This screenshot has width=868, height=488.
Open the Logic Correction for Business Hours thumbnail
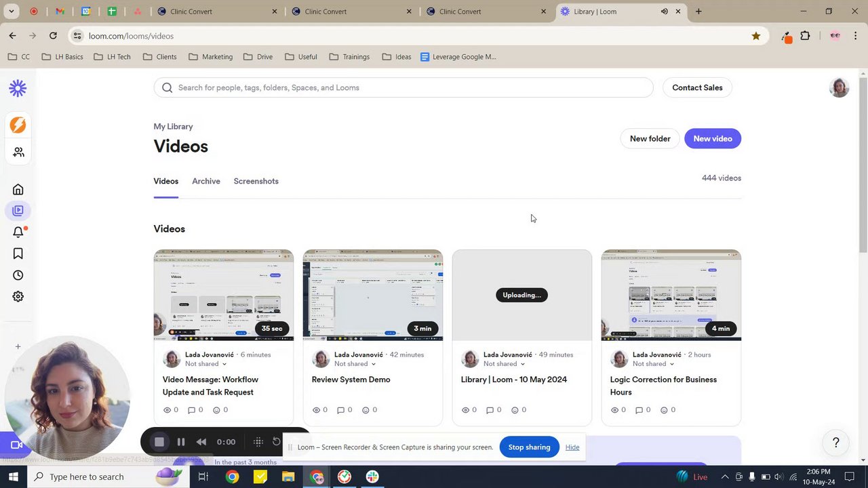click(671, 295)
